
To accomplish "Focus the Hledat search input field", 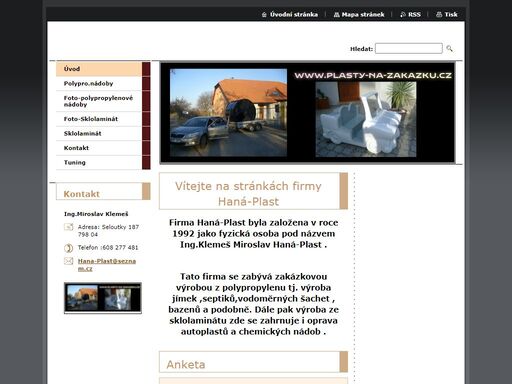I will (409, 48).
